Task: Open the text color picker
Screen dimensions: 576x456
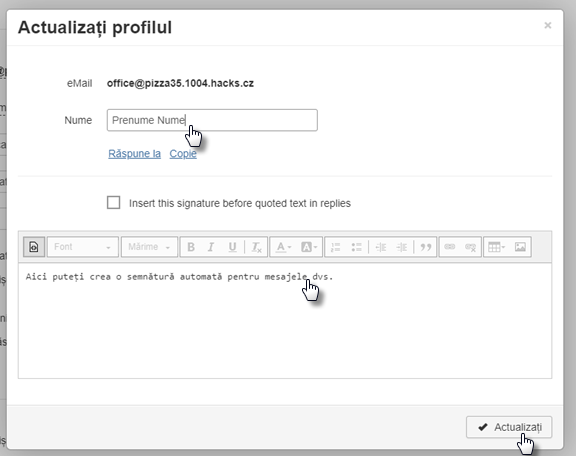Action: (x=284, y=247)
